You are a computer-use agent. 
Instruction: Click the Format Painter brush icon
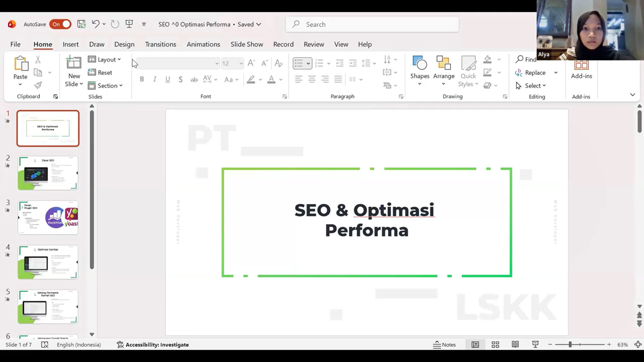coord(38,85)
